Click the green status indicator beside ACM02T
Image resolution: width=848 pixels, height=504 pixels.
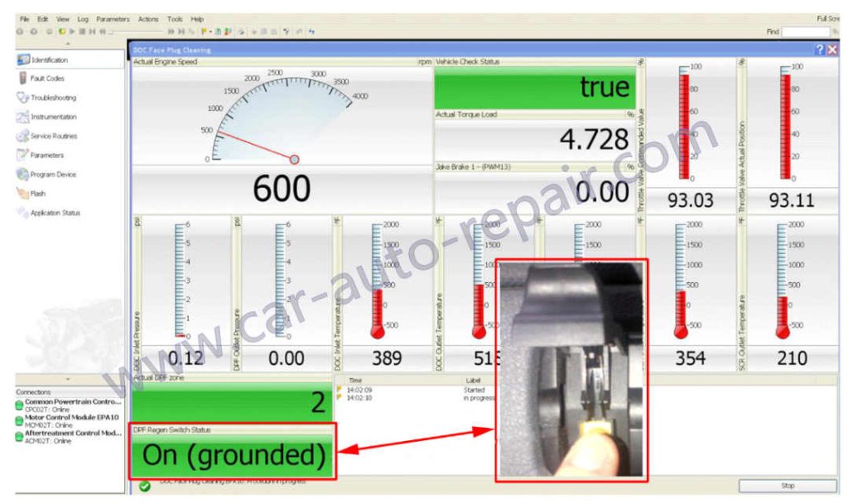18,437
